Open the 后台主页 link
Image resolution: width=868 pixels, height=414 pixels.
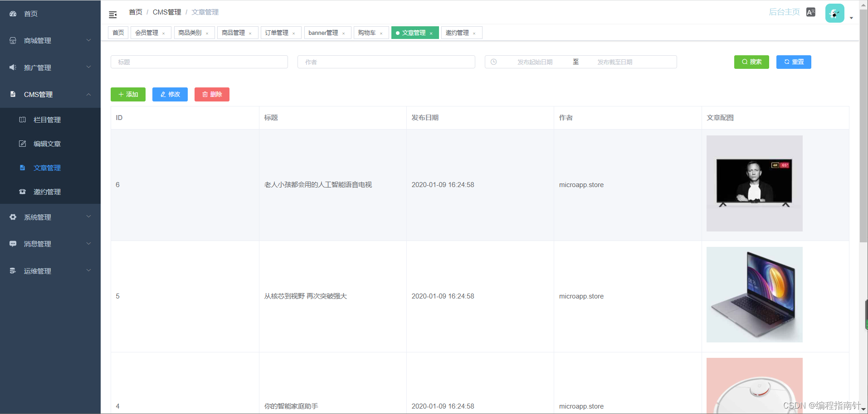(784, 12)
